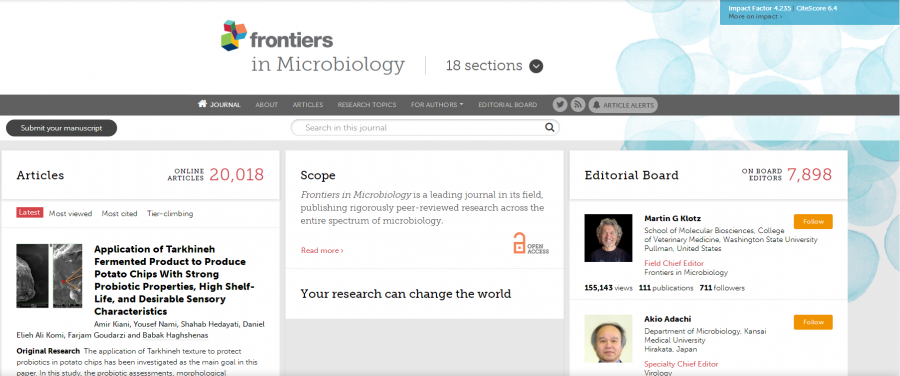Switch to Most viewed tab
Image resolution: width=900 pixels, height=376 pixels.
(x=70, y=214)
